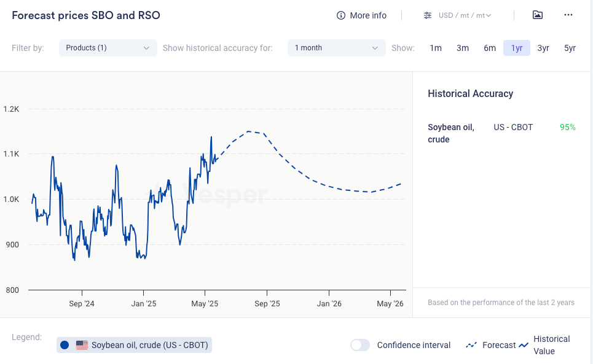The image size is (593, 364).
Task: Open the three-dot more options menu
Action: 568,15
